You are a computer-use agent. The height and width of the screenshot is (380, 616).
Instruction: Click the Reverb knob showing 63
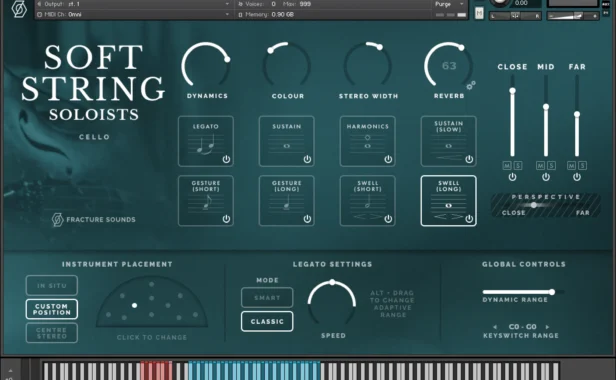(x=449, y=65)
